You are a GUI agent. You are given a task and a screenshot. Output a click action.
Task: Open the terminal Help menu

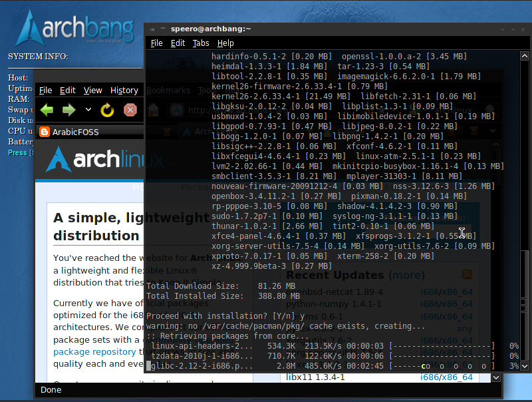[x=225, y=43]
